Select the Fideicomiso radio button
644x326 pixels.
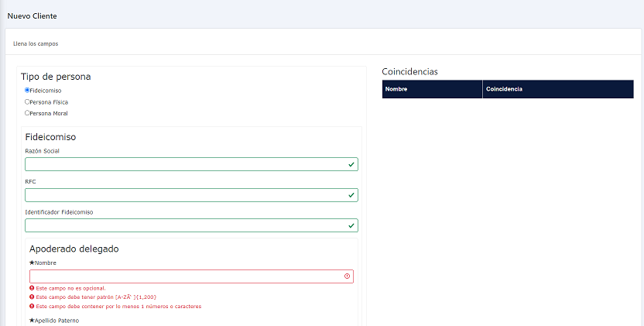[27, 90]
